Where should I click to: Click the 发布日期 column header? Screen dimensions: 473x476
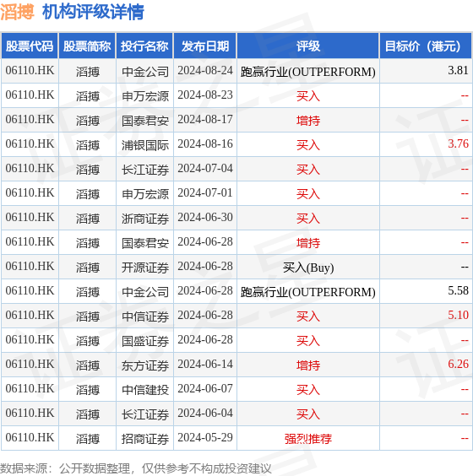205,46
